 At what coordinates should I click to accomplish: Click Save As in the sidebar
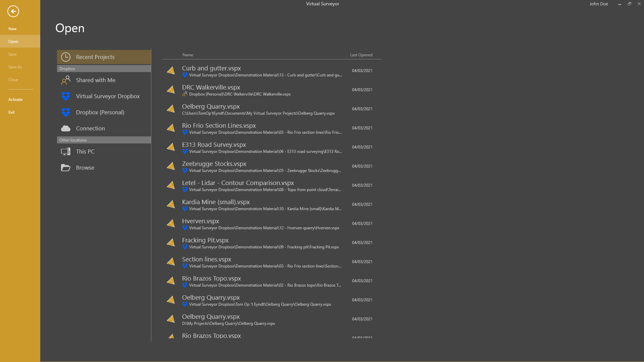[x=15, y=67]
